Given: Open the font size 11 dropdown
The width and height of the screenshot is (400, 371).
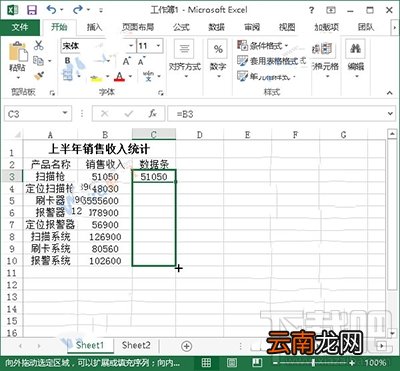Looking at the screenshot, I should tap(159, 46).
